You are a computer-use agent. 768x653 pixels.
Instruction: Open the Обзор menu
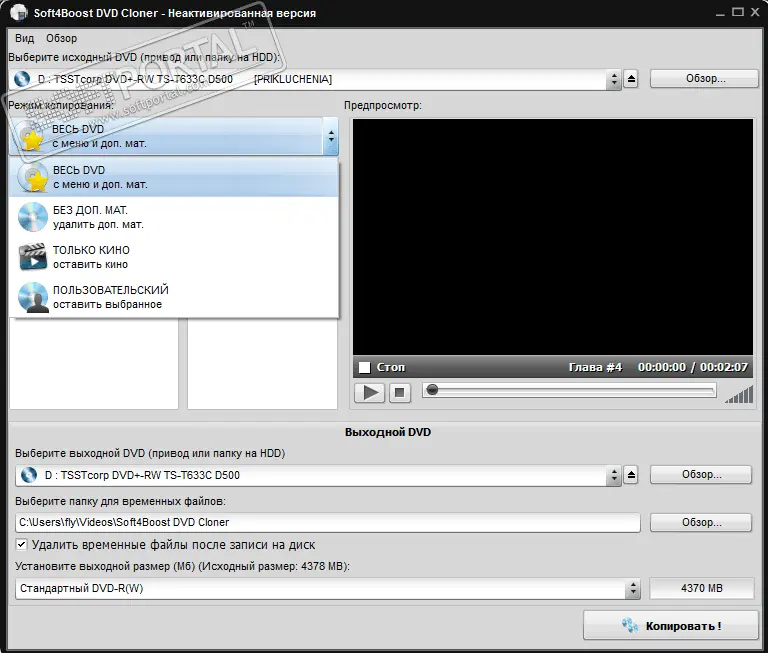tap(61, 38)
